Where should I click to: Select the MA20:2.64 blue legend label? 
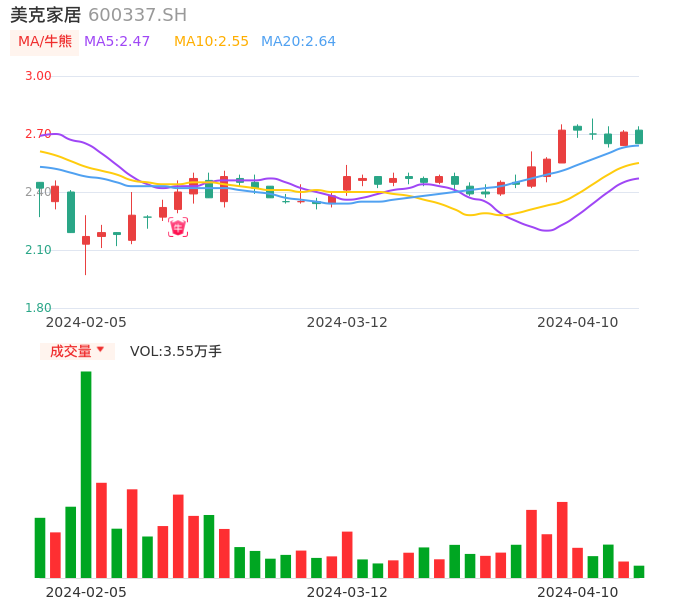click(x=298, y=41)
